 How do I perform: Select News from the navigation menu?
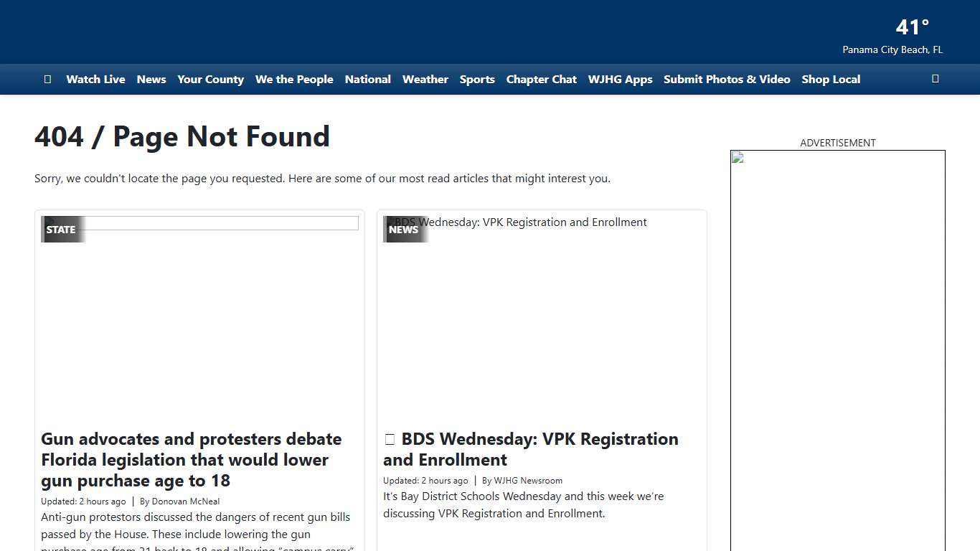click(x=151, y=79)
